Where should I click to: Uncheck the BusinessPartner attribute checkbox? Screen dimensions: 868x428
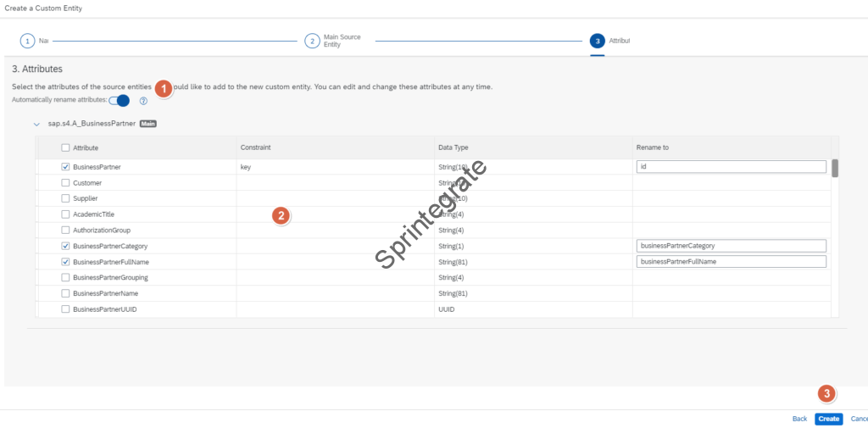65,167
